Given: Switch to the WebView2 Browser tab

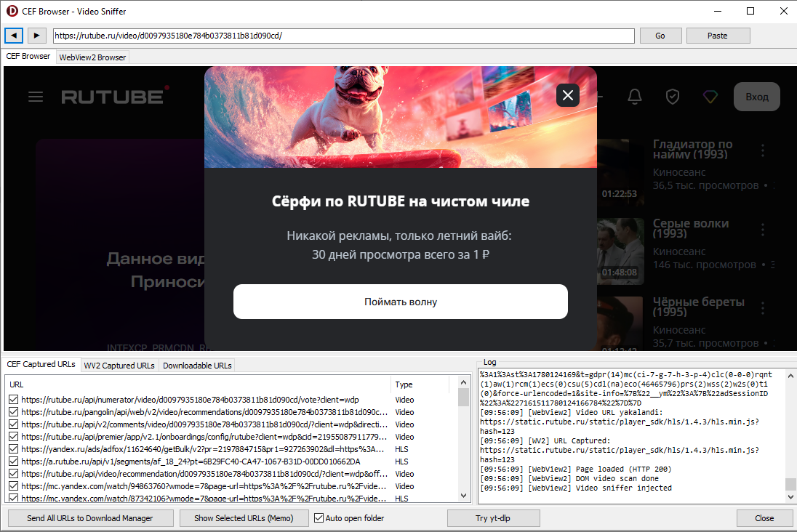Looking at the screenshot, I should (92, 57).
